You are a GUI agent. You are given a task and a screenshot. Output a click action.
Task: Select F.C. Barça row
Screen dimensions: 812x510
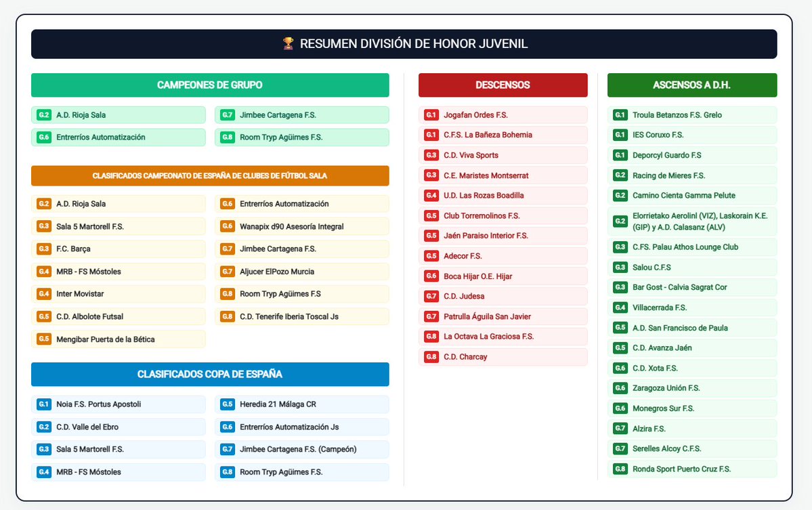click(x=118, y=249)
